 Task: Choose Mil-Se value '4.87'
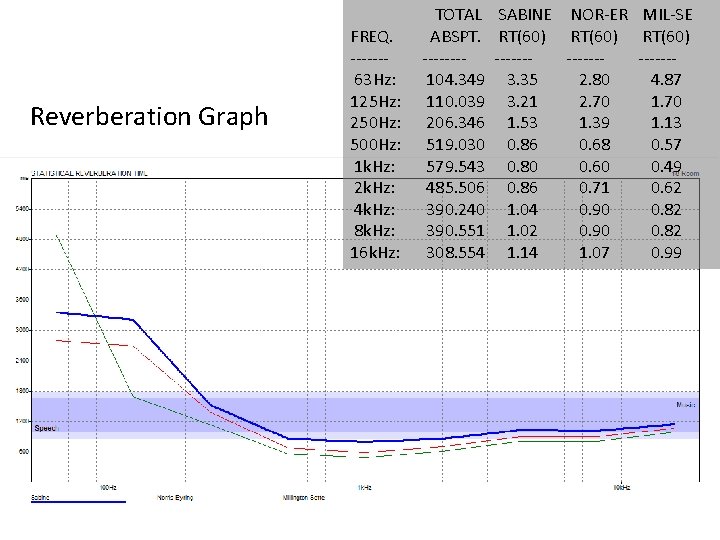666,79
